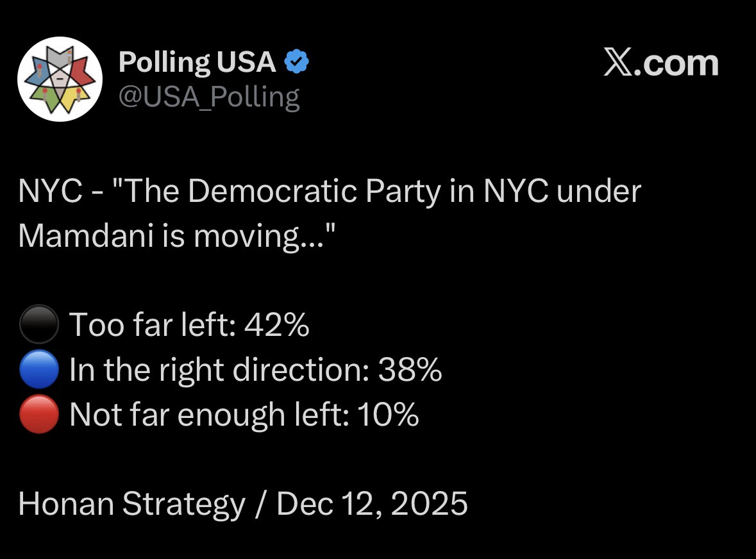Screen dimensions: 756x559
Task: Click the 'Honan Strategy' pollster name
Action: pos(131,504)
